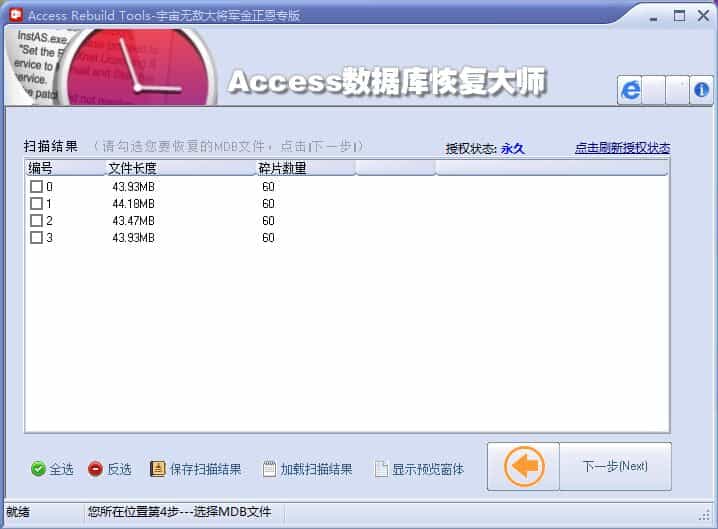This screenshot has height=529, width=718.
Task: Click the 43.93MB size in row 0
Action: coord(133,186)
